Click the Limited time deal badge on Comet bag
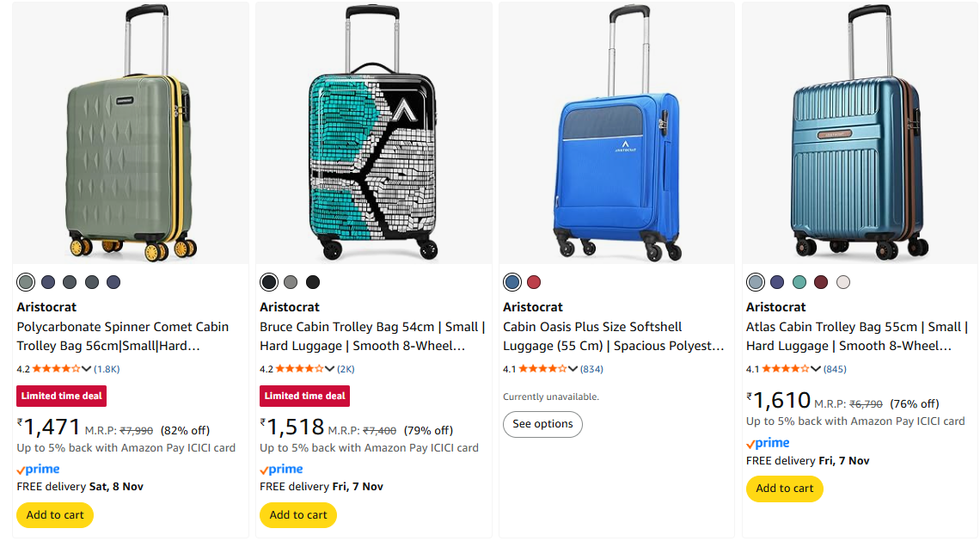The width and height of the screenshot is (980, 541). [x=62, y=396]
